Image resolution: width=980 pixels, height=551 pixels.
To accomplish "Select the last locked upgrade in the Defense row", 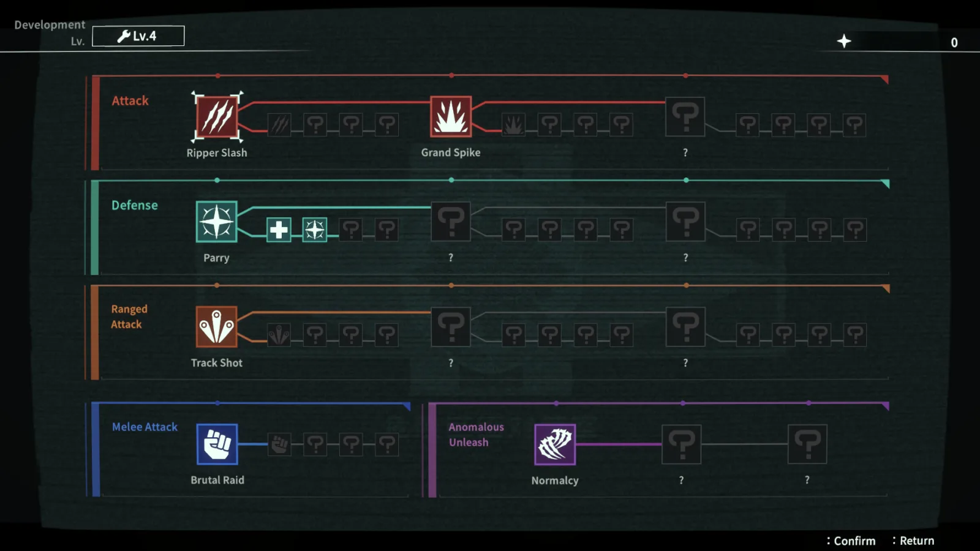I will pyautogui.click(x=855, y=230).
